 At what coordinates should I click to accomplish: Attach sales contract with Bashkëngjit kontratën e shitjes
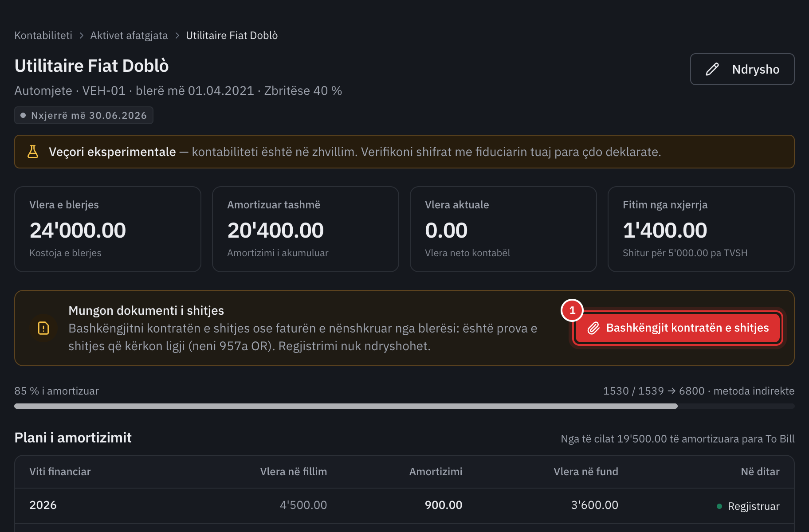point(677,328)
